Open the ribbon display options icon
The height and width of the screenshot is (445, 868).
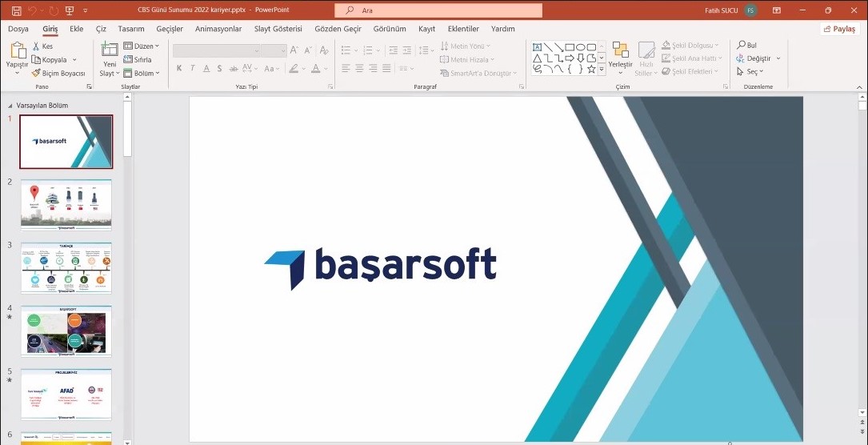click(x=777, y=10)
